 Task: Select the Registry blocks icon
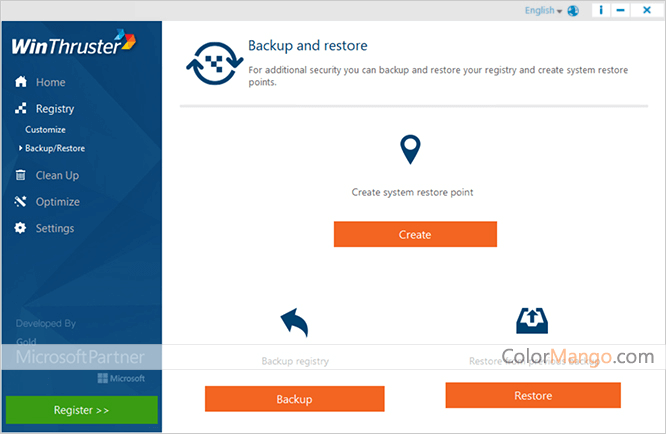21,109
